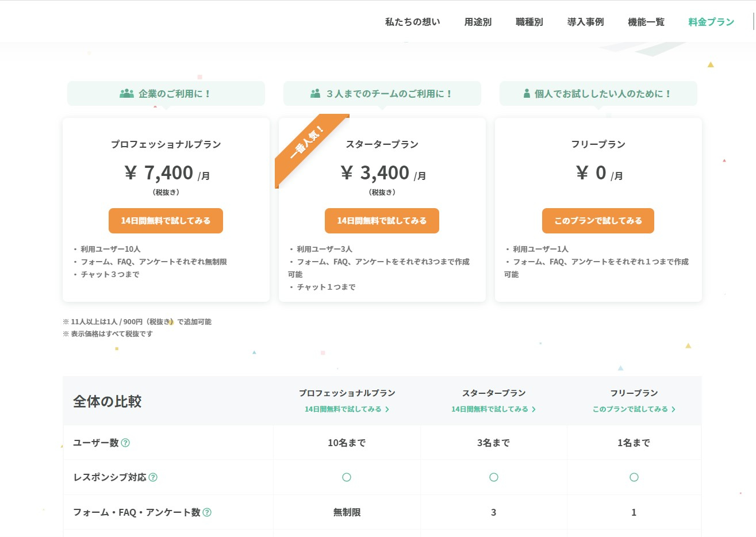Open 機能一覧 from the top navigation
The height and width of the screenshot is (537, 756).
[x=646, y=22]
